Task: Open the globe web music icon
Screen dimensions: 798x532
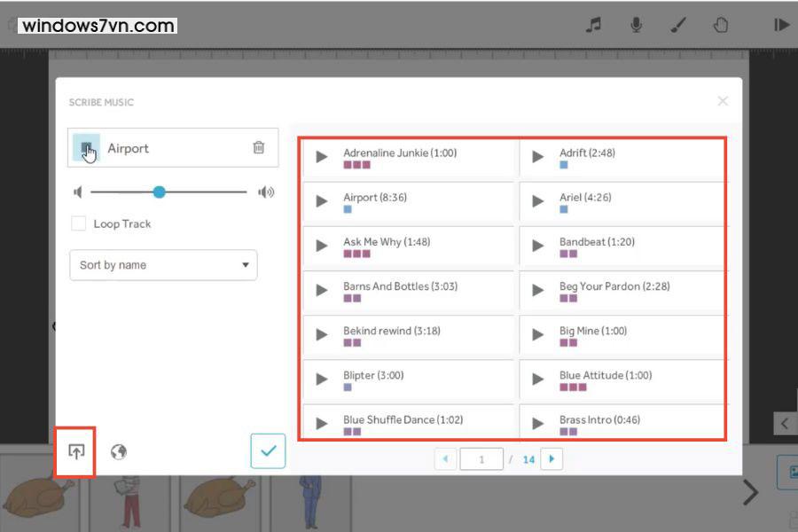Action: point(119,452)
